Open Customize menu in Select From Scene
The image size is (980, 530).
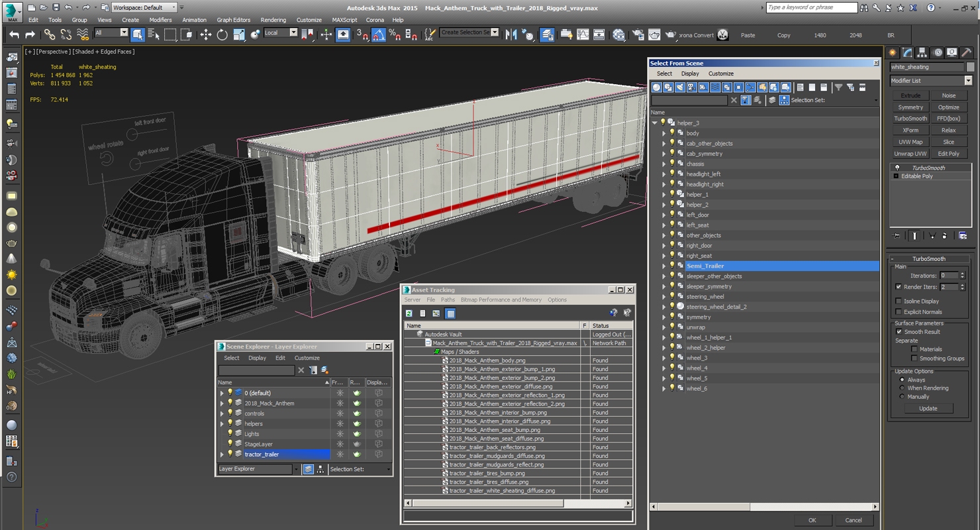(x=720, y=74)
